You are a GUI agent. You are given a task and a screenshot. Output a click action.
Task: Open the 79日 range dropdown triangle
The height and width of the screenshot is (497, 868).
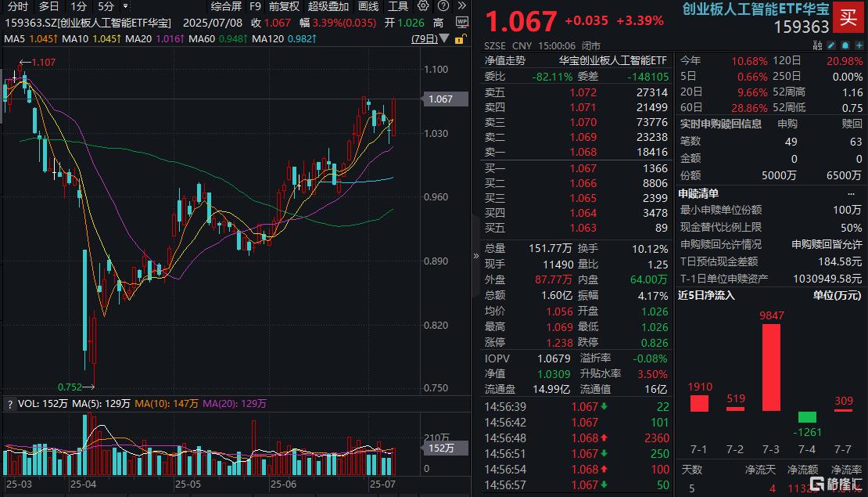(x=444, y=39)
